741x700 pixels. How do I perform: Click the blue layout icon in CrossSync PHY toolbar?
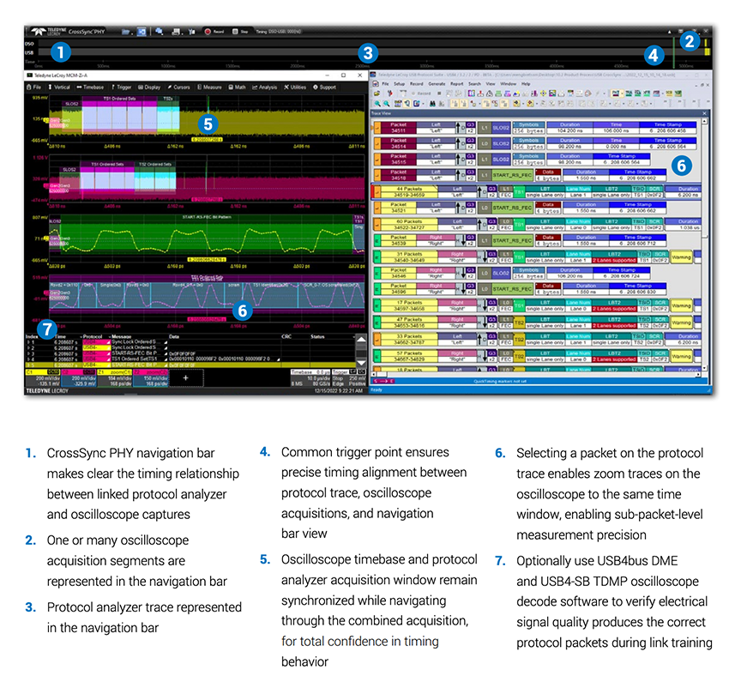click(142, 32)
